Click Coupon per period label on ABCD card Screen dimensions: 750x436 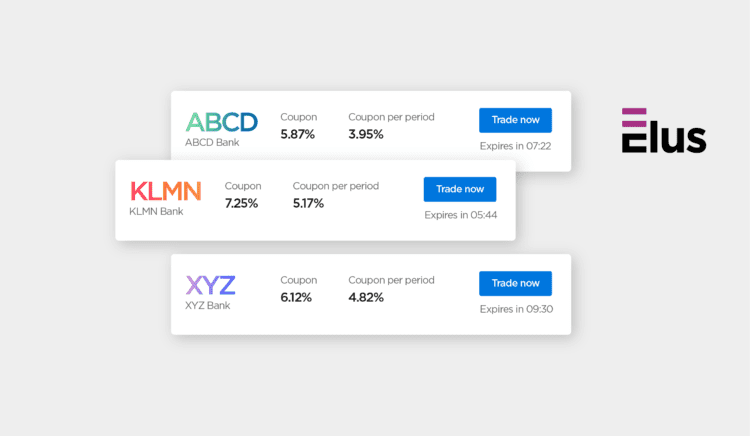click(391, 117)
